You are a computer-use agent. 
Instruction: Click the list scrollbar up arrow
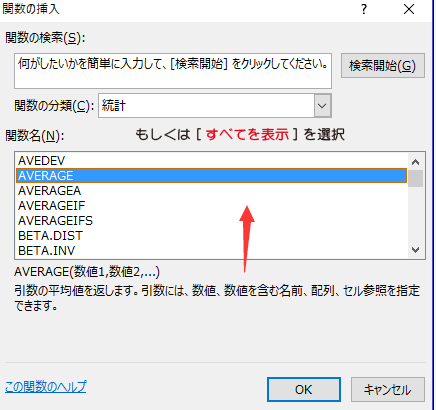416,162
